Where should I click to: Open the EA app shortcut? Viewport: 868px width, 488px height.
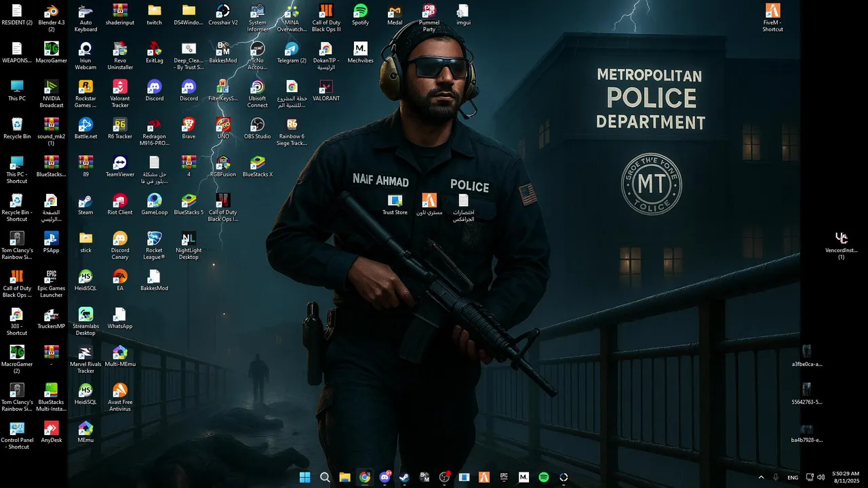pyautogui.click(x=120, y=281)
